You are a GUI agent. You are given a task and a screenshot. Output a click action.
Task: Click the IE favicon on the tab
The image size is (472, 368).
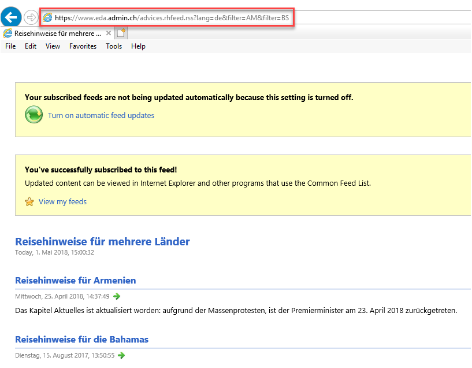[7, 33]
